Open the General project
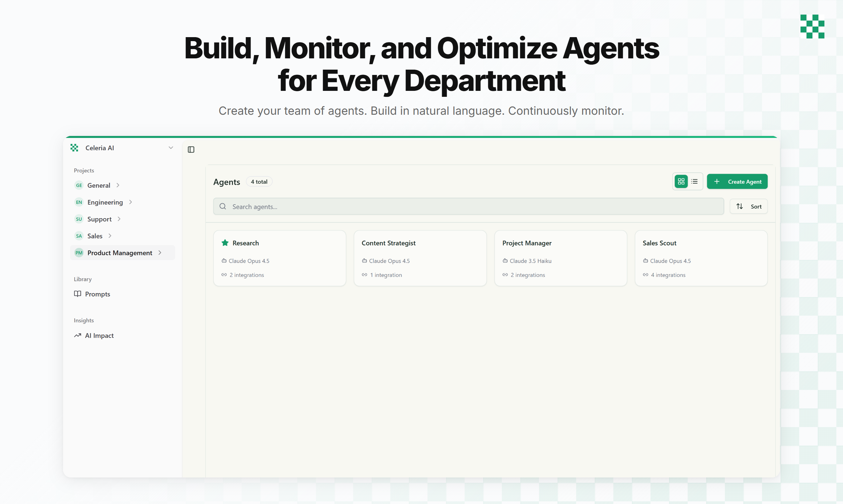Screen dimensions: 843x504 tap(99, 185)
